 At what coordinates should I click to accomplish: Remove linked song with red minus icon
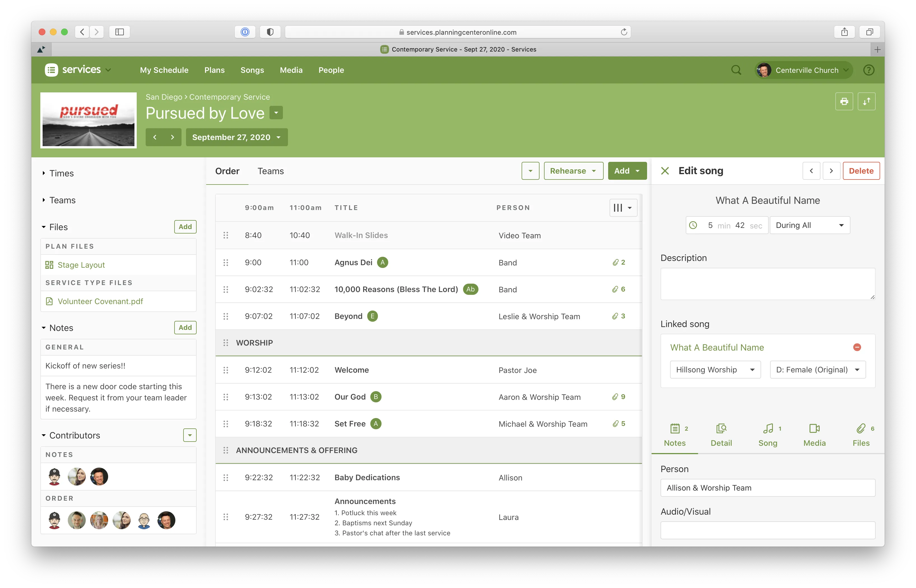[857, 347]
